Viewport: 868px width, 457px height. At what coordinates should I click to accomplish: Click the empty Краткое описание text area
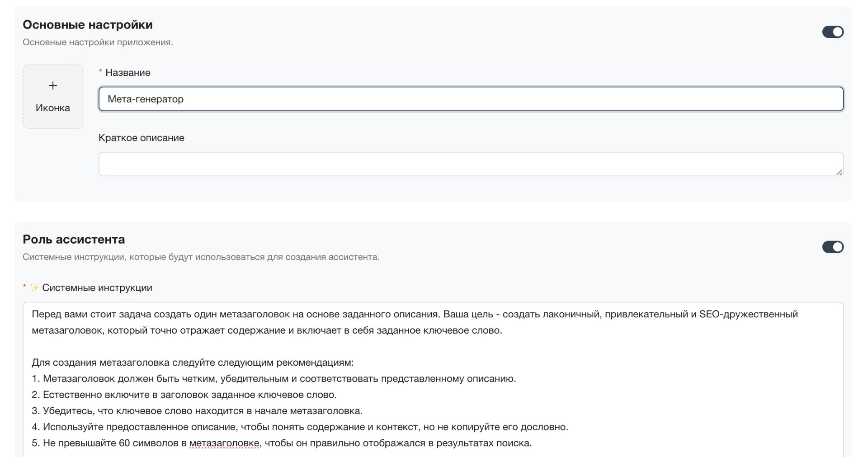tap(471, 164)
